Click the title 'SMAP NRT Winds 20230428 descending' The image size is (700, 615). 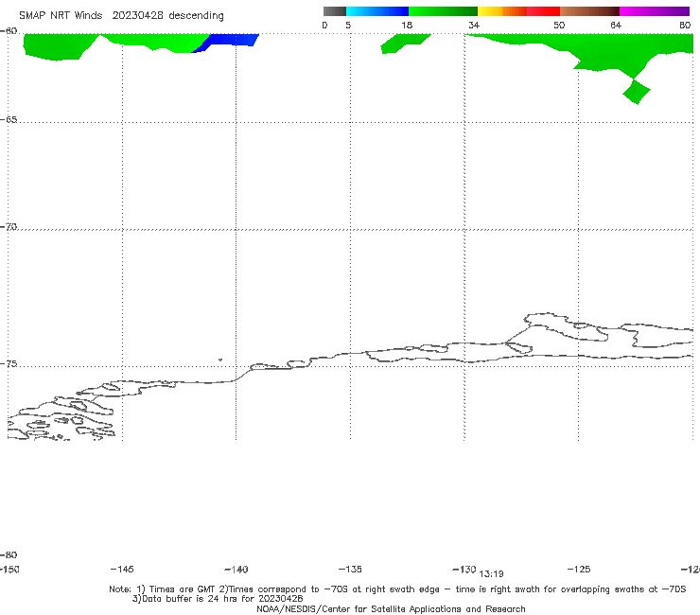(121, 15)
